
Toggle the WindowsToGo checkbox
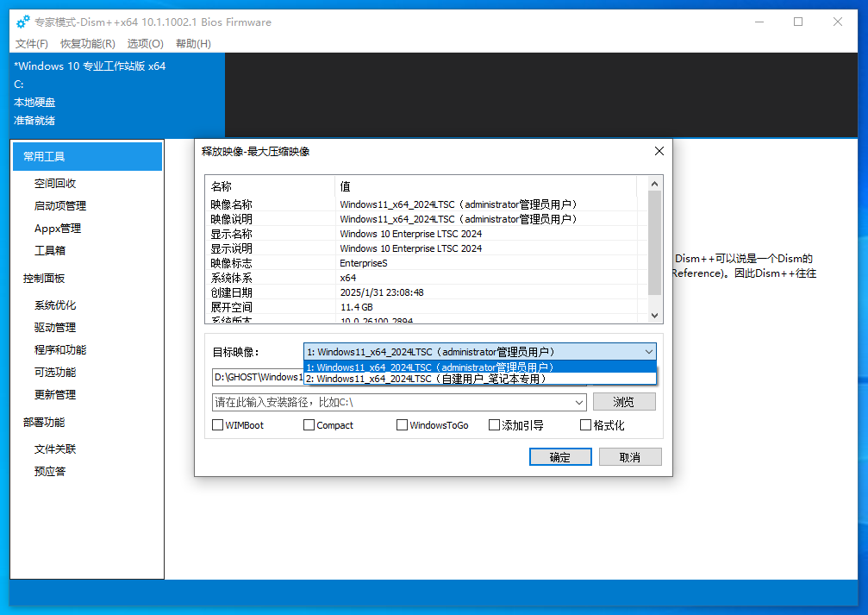coord(402,425)
